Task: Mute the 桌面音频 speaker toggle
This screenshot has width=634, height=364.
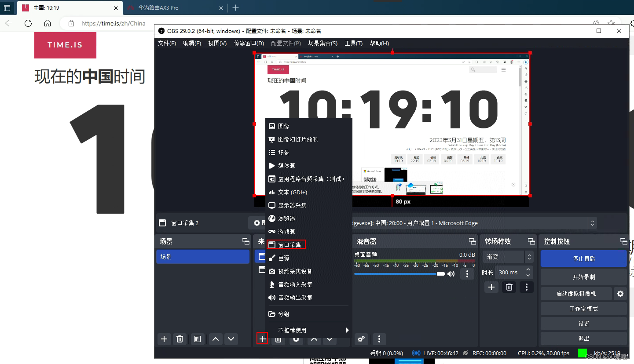Action: point(451,273)
